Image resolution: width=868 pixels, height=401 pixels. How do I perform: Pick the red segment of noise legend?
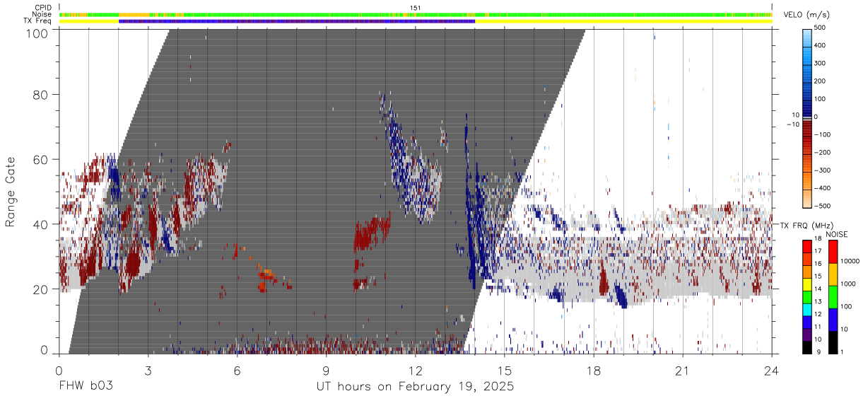tap(833, 252)
